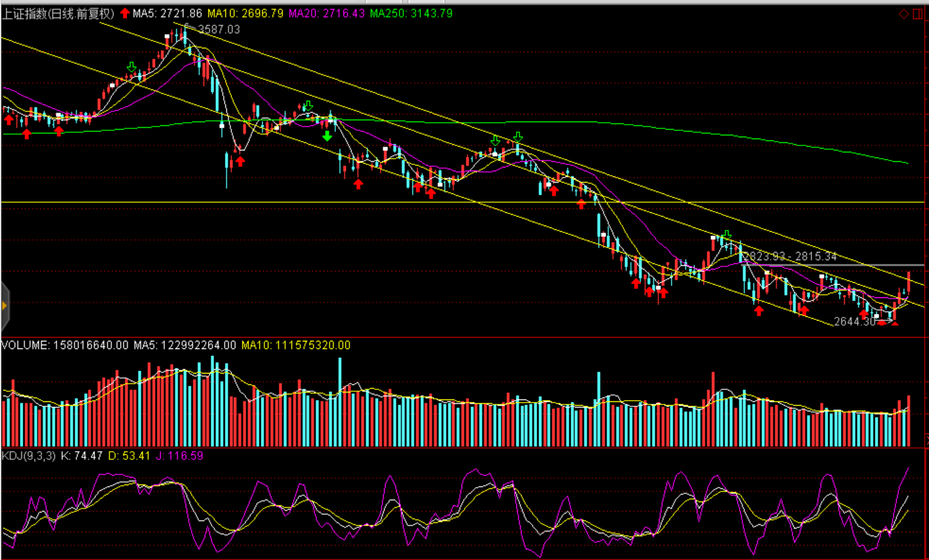Image resolution: width=929 pixels, height=560 pixels.
Task: Click the split-panel window icon at top right
Action: [x=918, y=14]
